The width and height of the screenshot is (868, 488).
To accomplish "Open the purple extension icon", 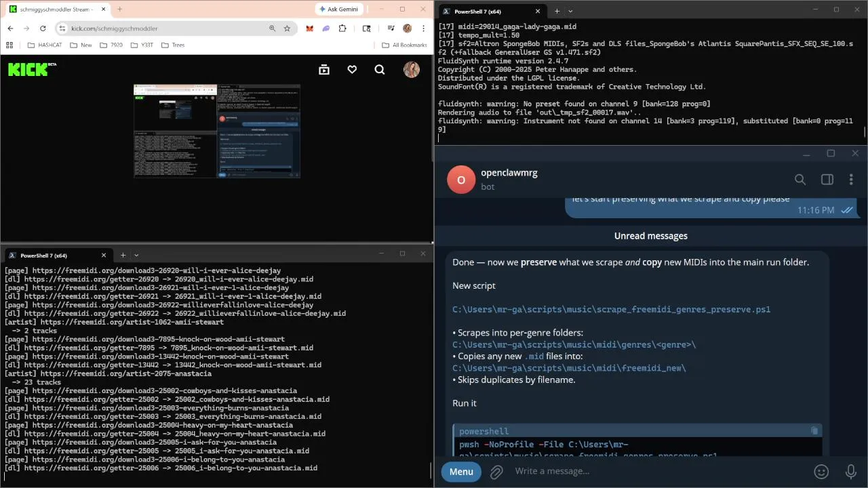I will point(325,28).
